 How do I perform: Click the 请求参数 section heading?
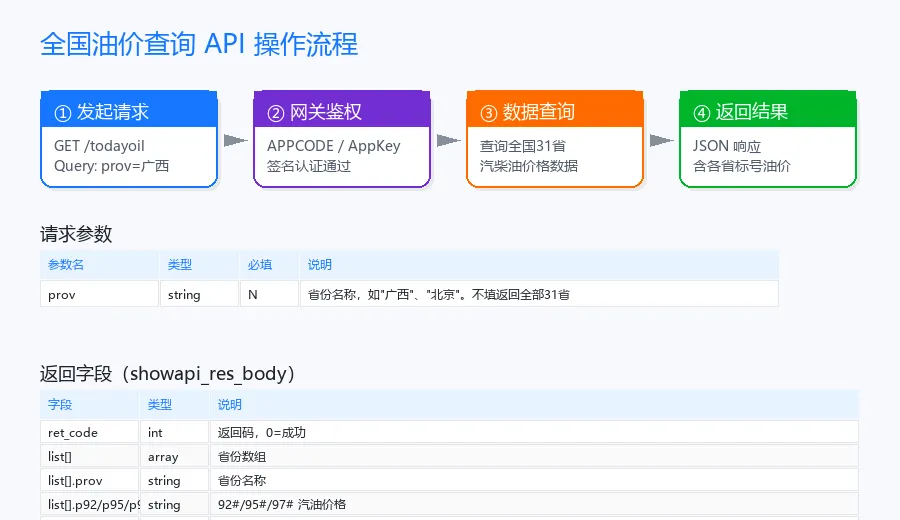click(76, 234)
